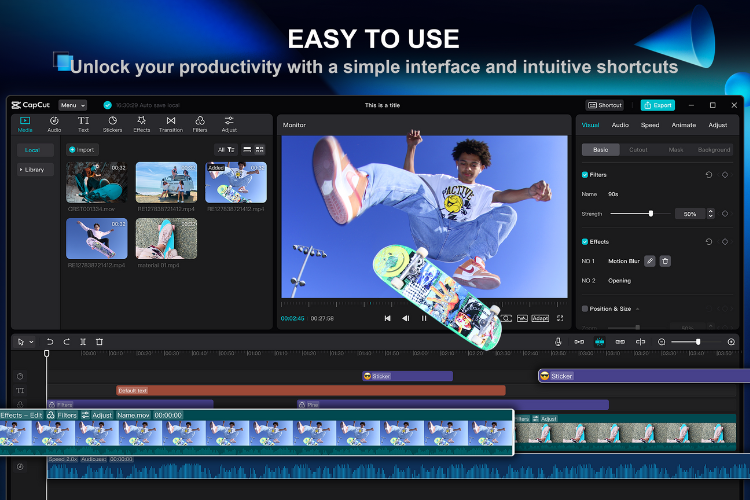Viewport: 750px width, 500px height.
Task: Toggle fullscreen preview in Monitor
Action: (559, 318)
